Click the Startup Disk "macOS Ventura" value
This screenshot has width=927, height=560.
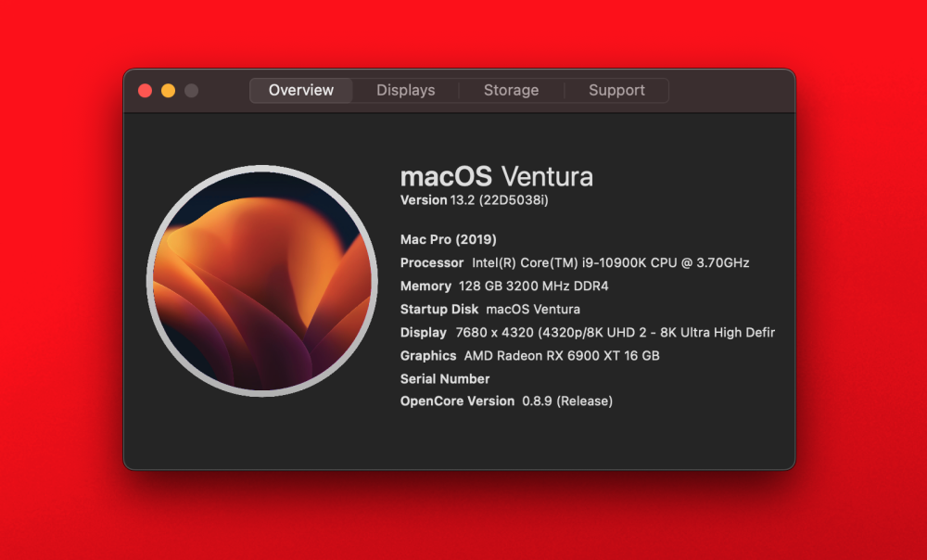pos(533,310)
